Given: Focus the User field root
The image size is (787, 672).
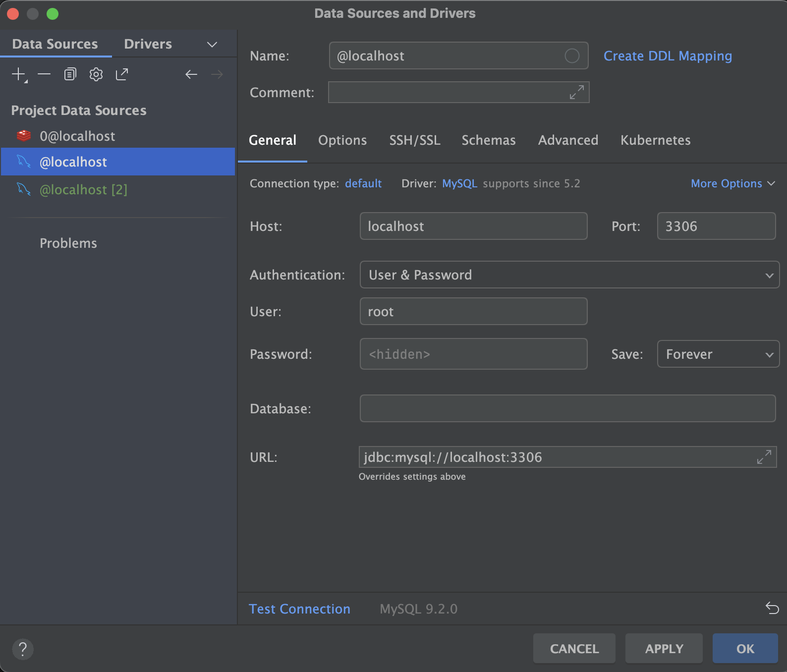Looking at the screenshot, I should coord(473,311).
